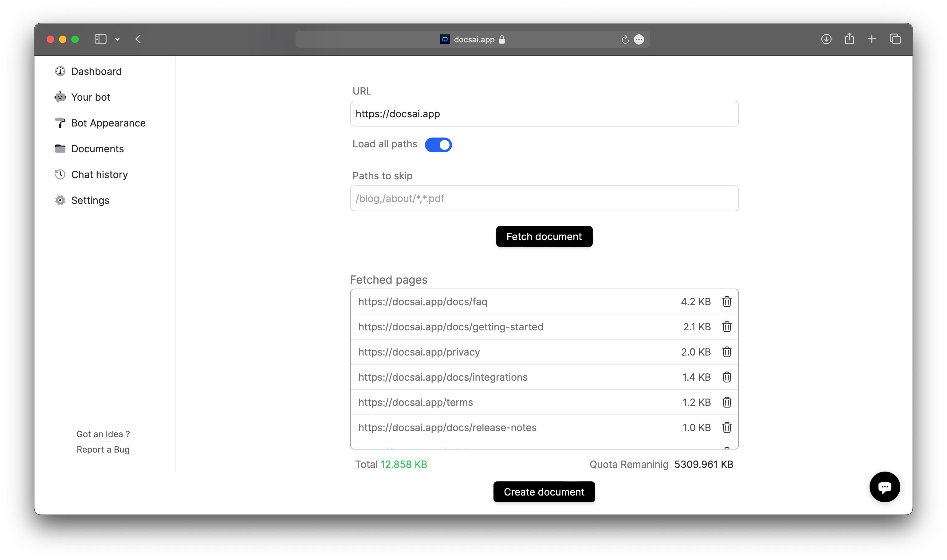This screenshot has width=947, height=560.
Task: Go to Bot Appearance section
Action: click(108, 123)
